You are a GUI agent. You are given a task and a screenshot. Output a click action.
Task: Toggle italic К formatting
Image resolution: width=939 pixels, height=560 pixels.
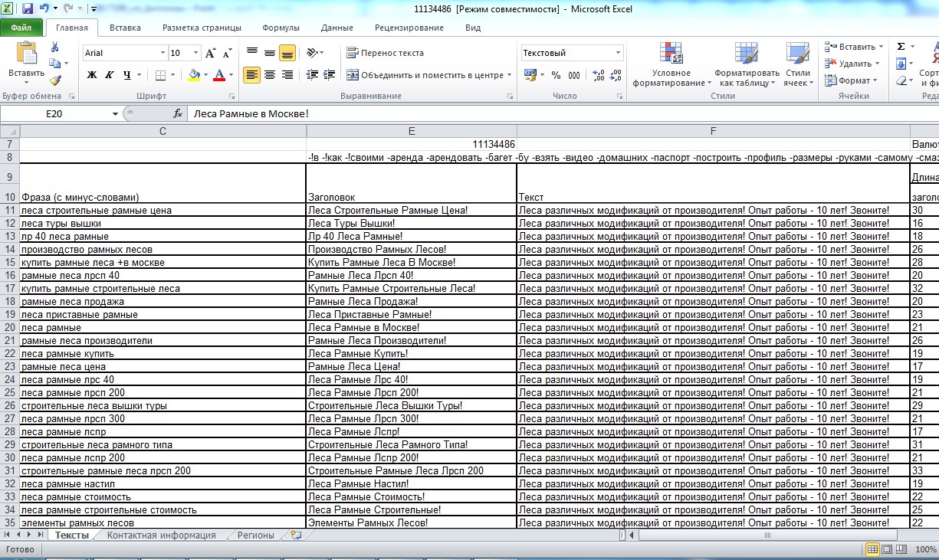(110, 75)
